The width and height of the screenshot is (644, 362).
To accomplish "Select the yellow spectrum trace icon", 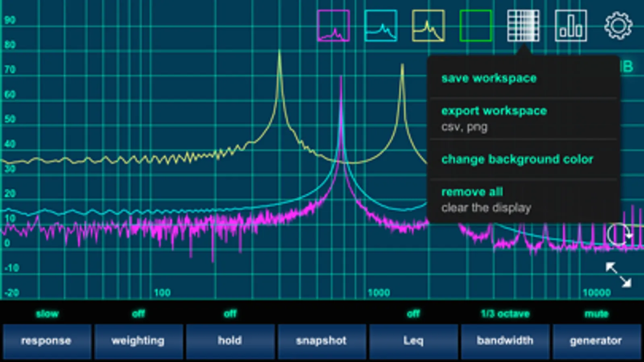I will [428, 26].
